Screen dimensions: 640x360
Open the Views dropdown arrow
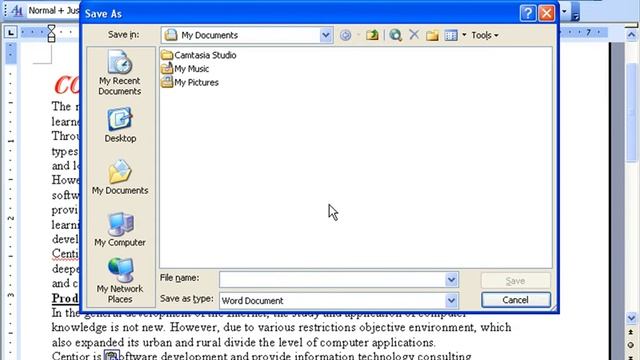coord(464,36)
